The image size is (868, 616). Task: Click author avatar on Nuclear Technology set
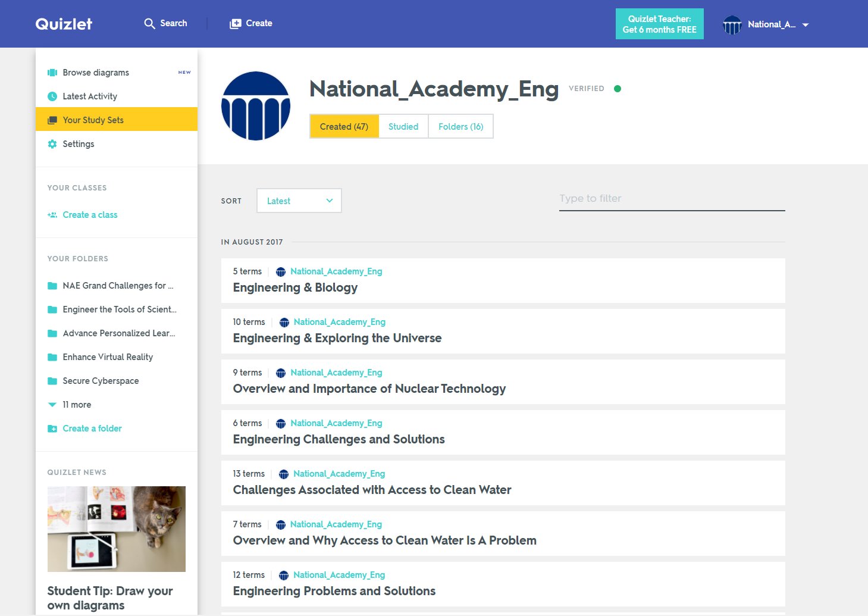(x=281, y=373)
